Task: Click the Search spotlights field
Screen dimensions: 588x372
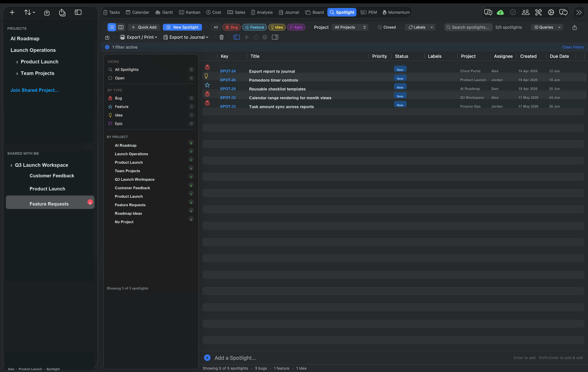Action: (x=468, y=27)
